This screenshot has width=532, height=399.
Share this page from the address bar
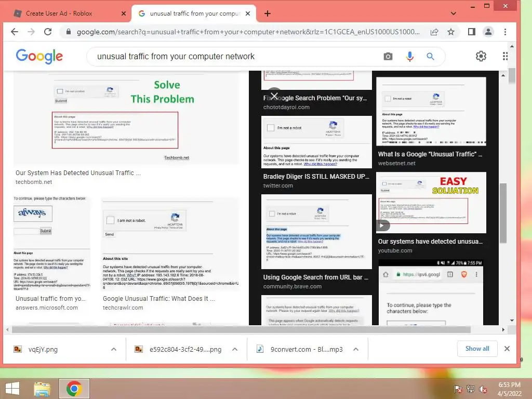pos(434,32)
